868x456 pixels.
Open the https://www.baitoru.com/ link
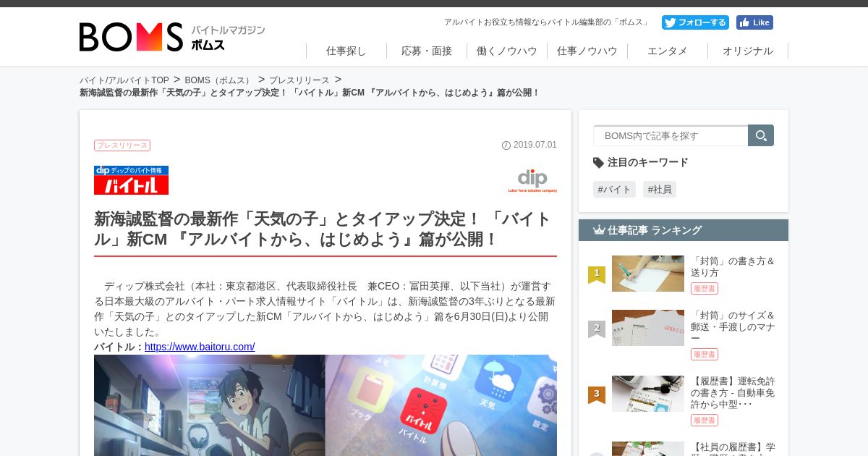[x=200, y=347]
